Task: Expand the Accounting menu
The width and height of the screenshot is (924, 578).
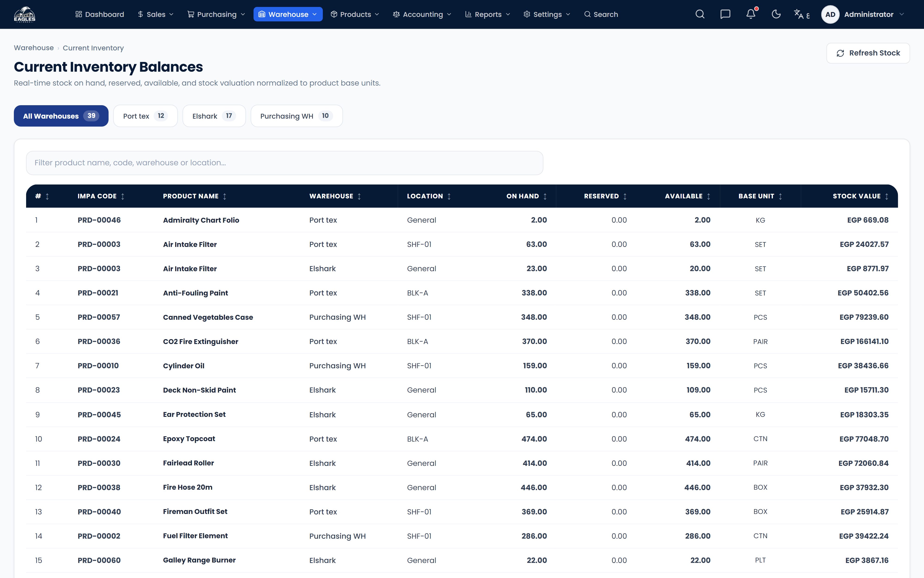Action: tap(422, 15)
